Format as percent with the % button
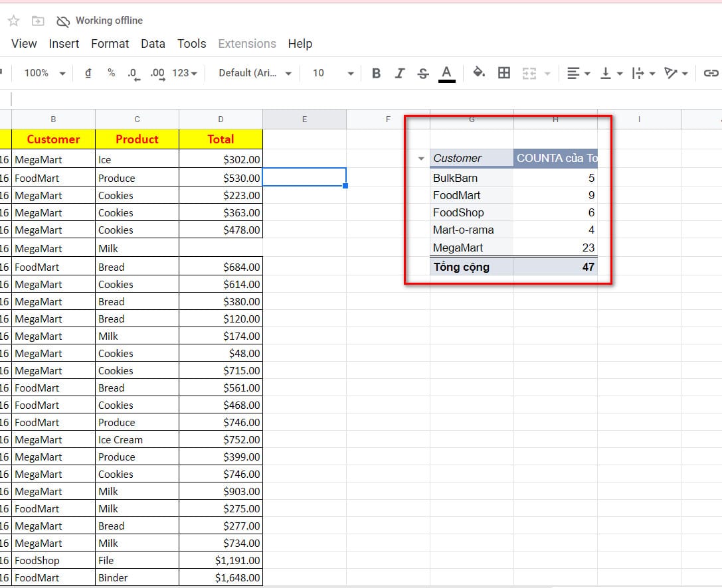The height and width of the screenshot is (588, 722). pyautogui.click(x=111, y=73)
